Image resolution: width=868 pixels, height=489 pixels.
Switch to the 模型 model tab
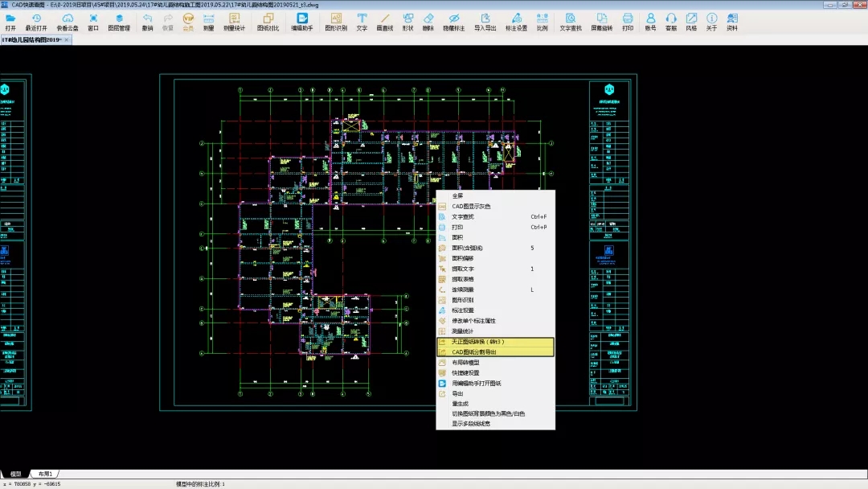tap(15, 475)
